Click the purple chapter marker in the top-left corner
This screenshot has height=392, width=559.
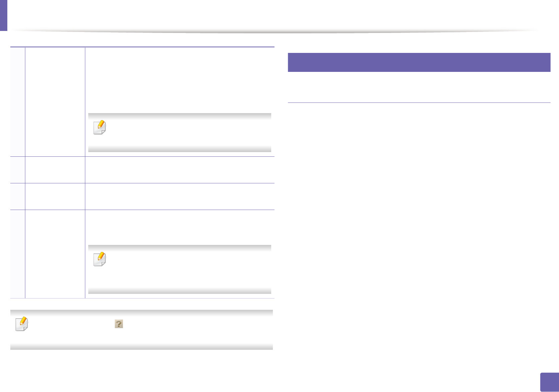(3, 15)
